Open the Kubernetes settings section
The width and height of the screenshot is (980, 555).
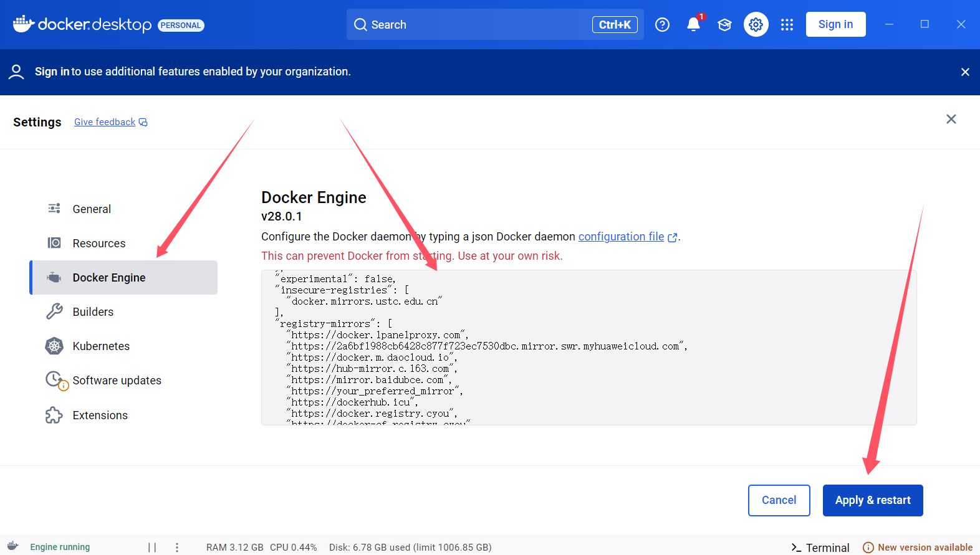coord(123,346)
